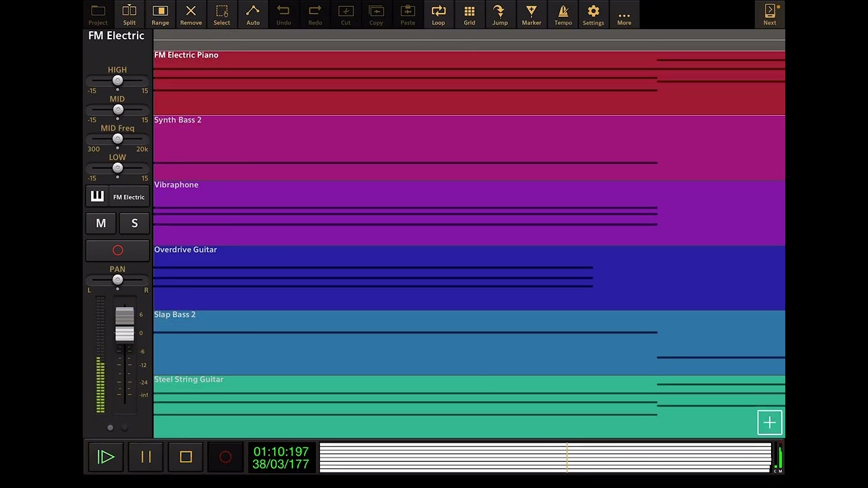Stop playback

[186, 457]
